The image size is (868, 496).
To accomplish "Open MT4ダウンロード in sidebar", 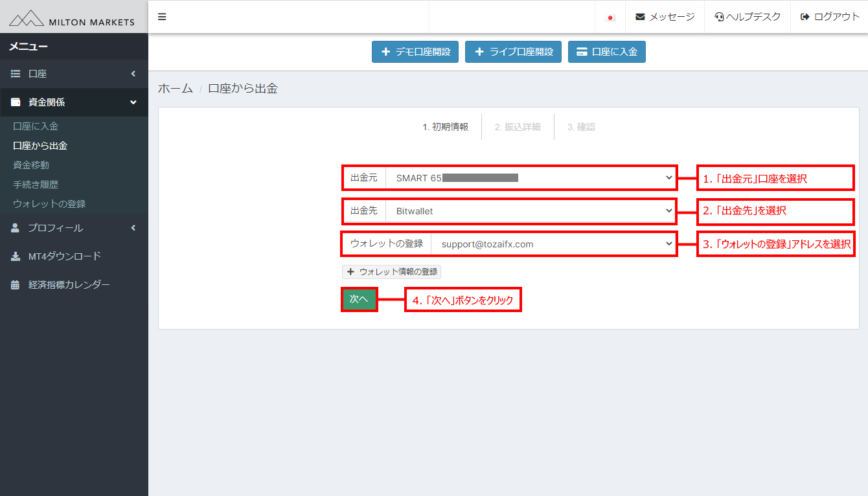I will pyautogui.click(x=65, y=256).
